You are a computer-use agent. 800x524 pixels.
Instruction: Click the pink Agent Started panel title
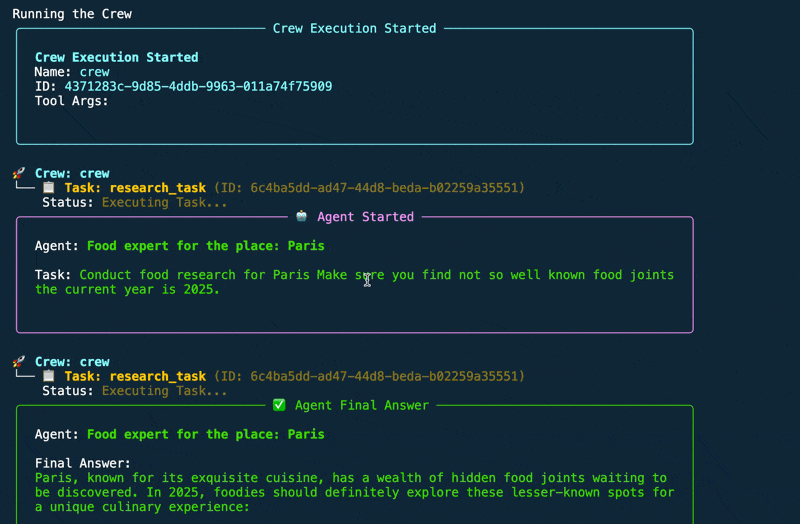point(365,216)
